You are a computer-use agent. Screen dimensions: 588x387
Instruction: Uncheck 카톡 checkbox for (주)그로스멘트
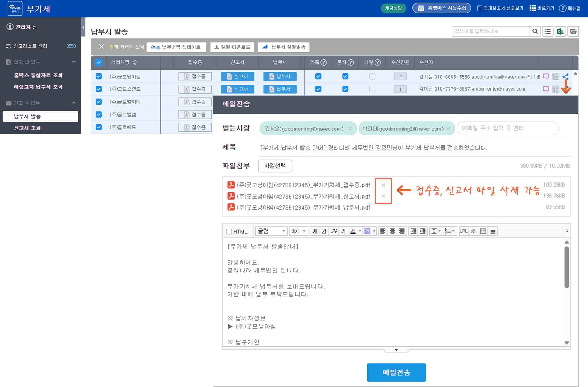click(x=318, y=89)
